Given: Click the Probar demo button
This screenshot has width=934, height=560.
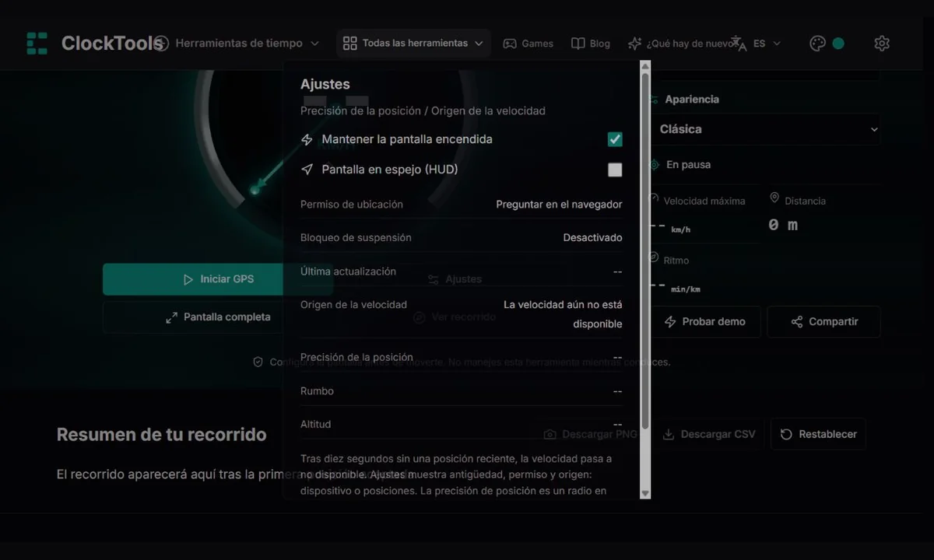Looking at the screenshot, I should pos(705,322).
